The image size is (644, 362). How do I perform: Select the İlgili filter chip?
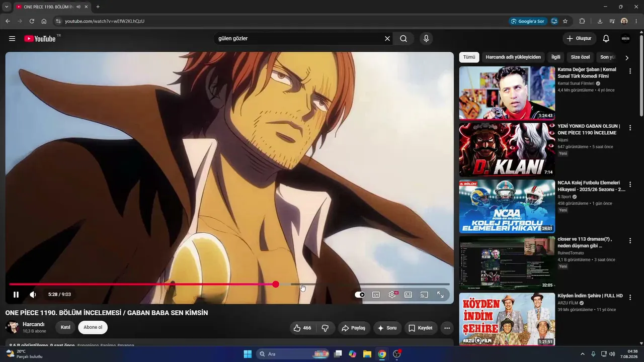coord(555,57)
